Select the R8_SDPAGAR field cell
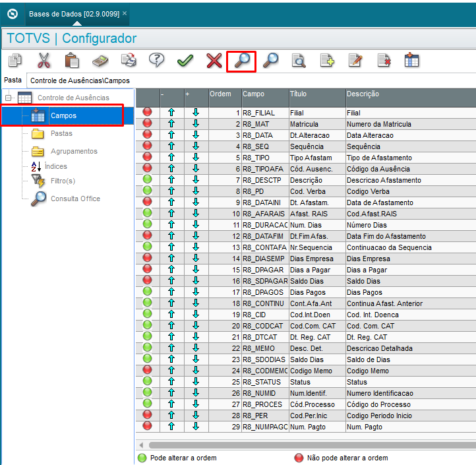The height and width of the screenshot is (465, 476). click(x=265, y=281)
